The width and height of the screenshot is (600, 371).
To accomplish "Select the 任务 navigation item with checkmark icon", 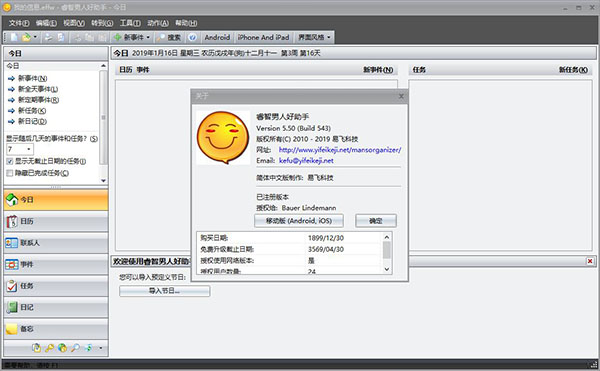I will (56, 286).
